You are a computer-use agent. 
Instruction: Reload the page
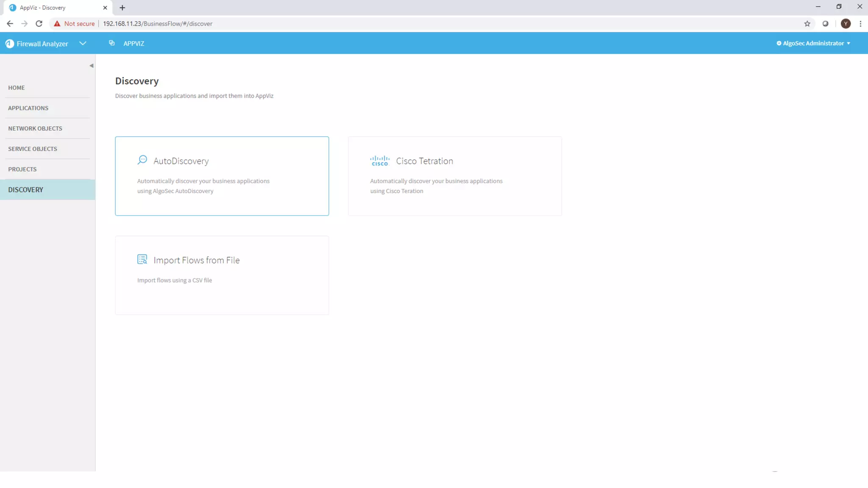pyautogui.click(x=39, y=24)
